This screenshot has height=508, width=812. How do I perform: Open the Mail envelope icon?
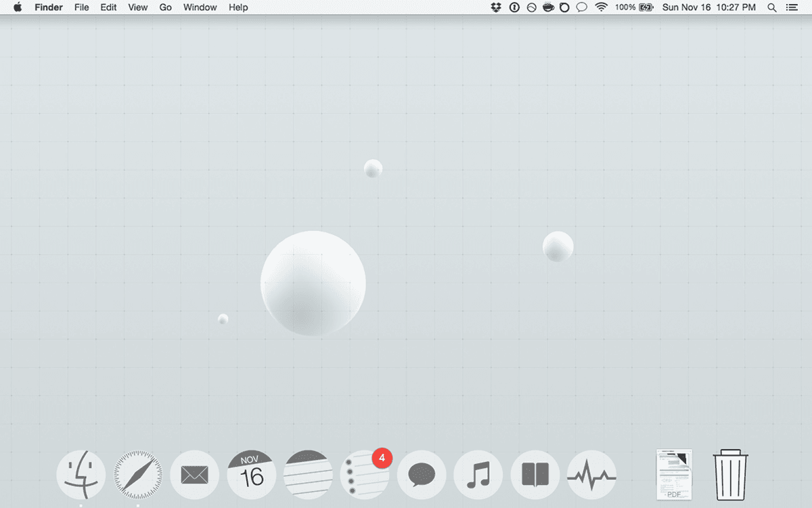tap(195, 475)
